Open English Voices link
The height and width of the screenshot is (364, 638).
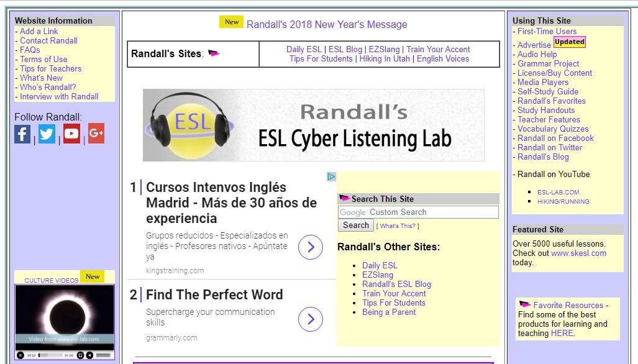point(443,58)
